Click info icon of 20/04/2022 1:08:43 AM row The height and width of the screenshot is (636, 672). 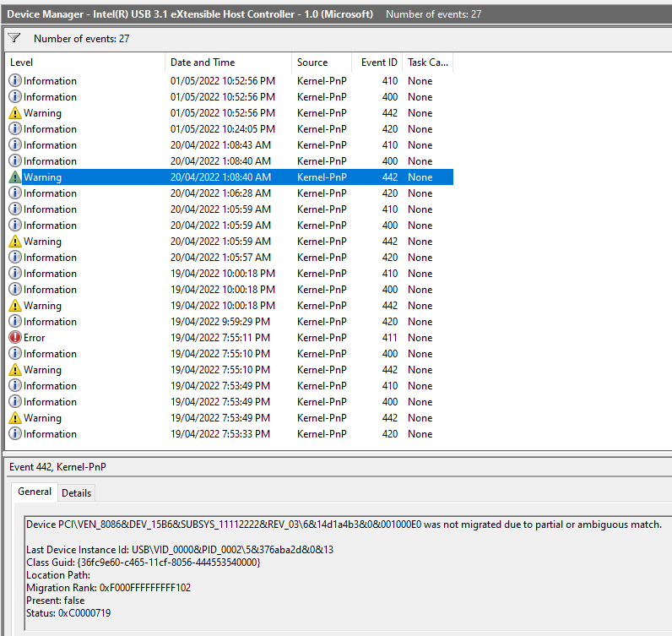15,145
